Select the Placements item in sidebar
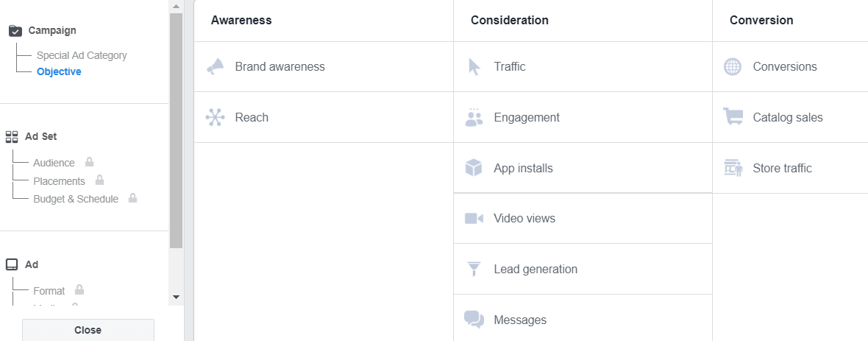 point(59,181)
